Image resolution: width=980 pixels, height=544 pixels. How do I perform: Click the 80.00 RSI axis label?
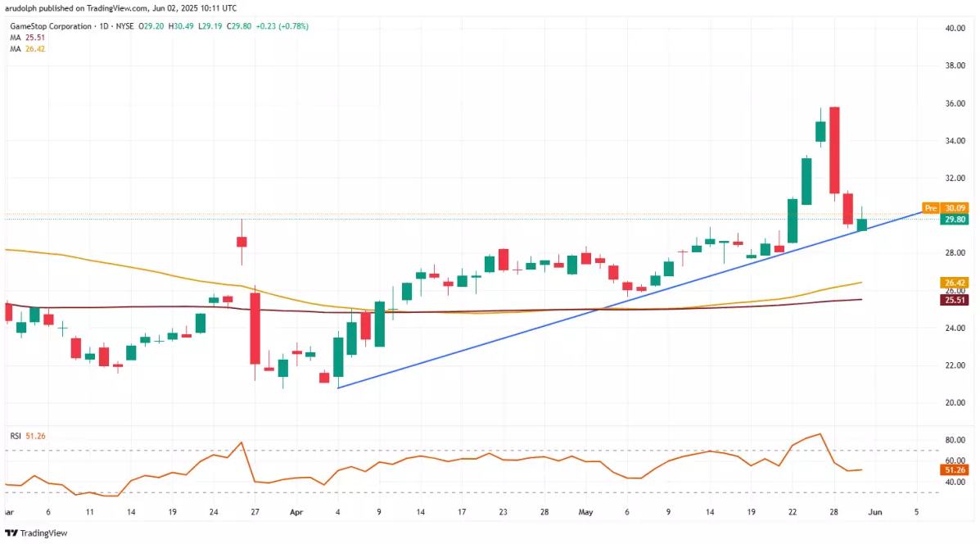pos(955,440)
